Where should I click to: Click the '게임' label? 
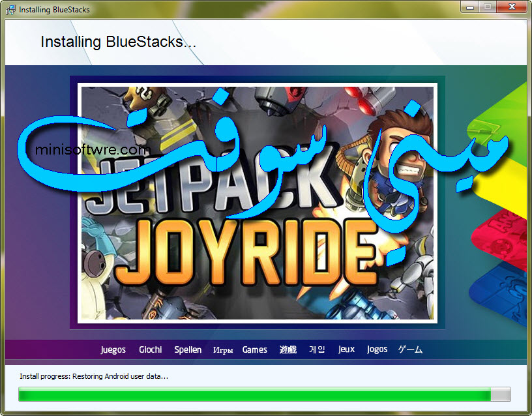[317, 349]
